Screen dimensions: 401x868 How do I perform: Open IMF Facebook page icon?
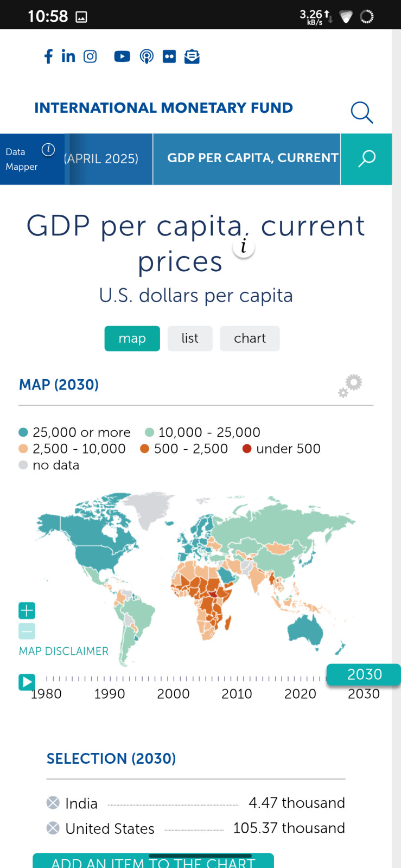[x=48, y=56]
